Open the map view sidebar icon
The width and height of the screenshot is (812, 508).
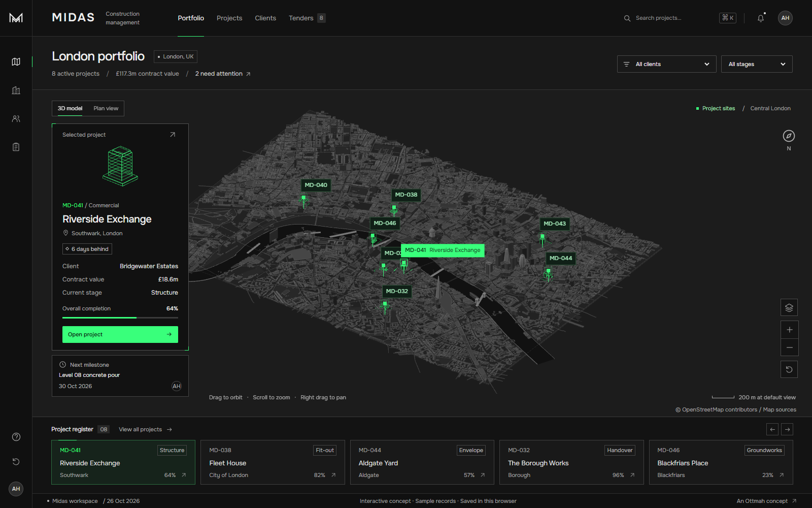[x=16, y=61]
